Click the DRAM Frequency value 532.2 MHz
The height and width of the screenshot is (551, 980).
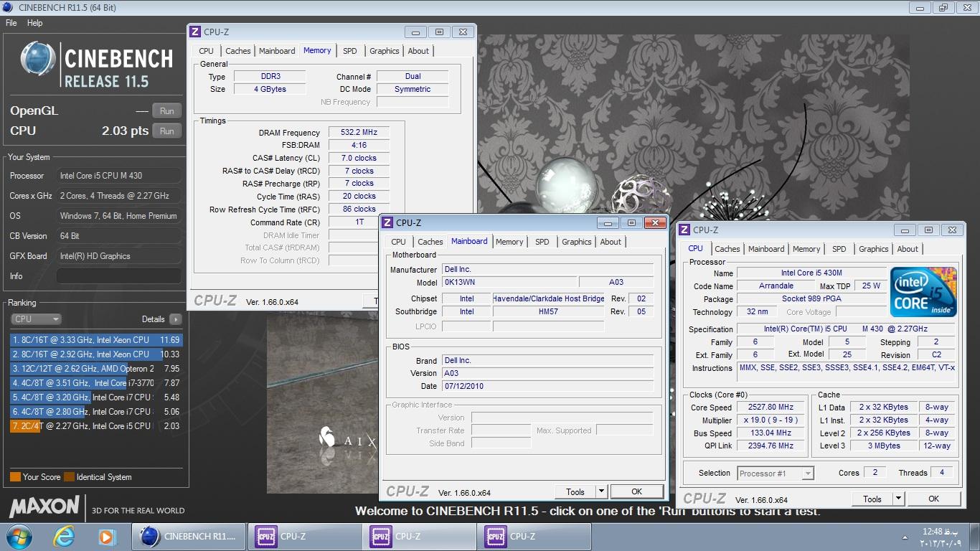(359, 133)
